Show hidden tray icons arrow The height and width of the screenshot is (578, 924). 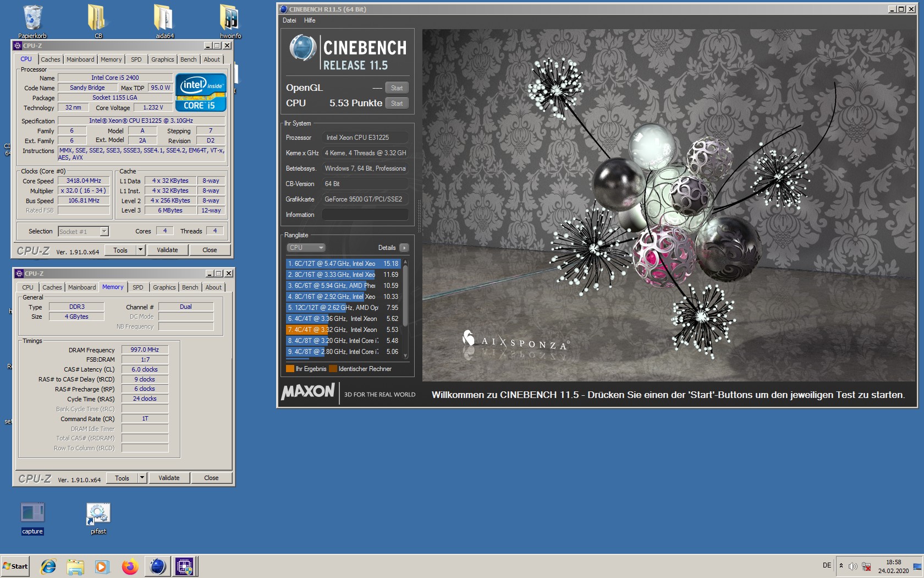(x=841, y=566)
